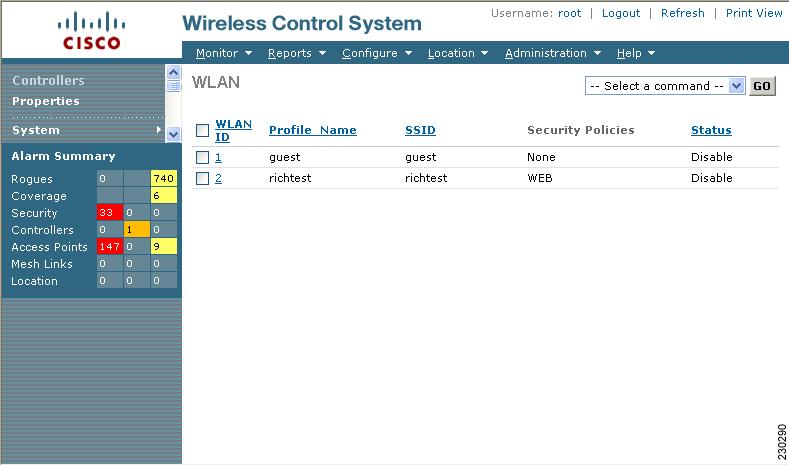Open the Administration menu
The height and width of the screenshot is (466, 789).
tap(553, 53)
